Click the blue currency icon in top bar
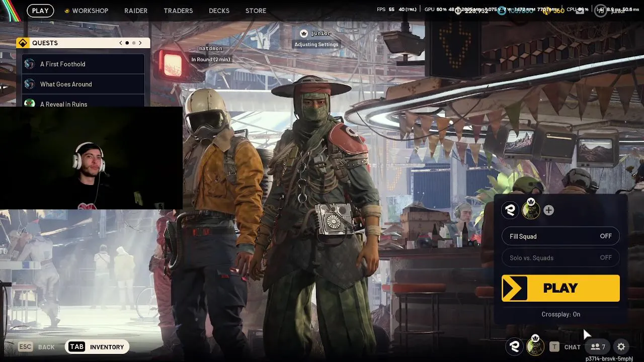This screenshot has height=362, width=644. 502,11
